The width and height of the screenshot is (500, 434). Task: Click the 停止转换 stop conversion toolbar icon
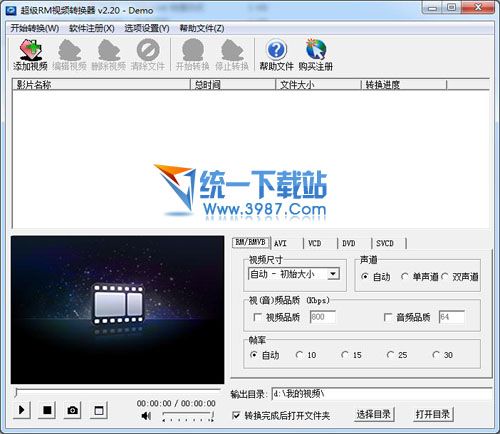coord(232,55)
